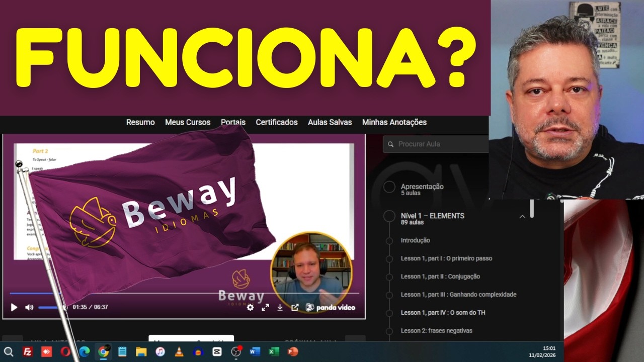Open Lesson 1, part II: Conjugação
The width and height of the screenshot is (644, 362).
[x=440, y=277]
